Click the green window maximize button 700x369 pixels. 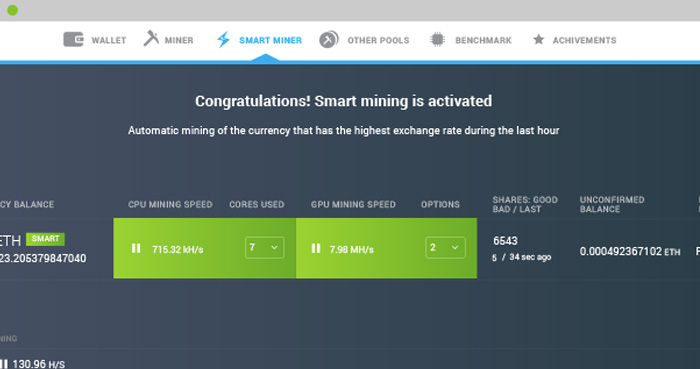click(12, 10)
